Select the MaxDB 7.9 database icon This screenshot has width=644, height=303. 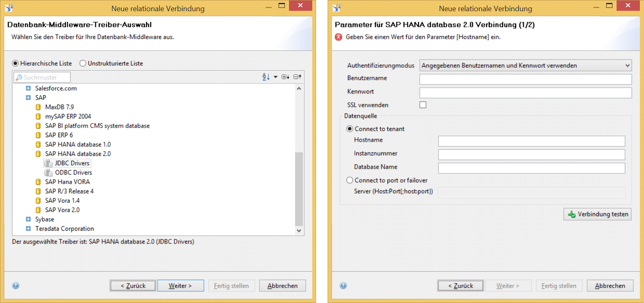[38, 107]
